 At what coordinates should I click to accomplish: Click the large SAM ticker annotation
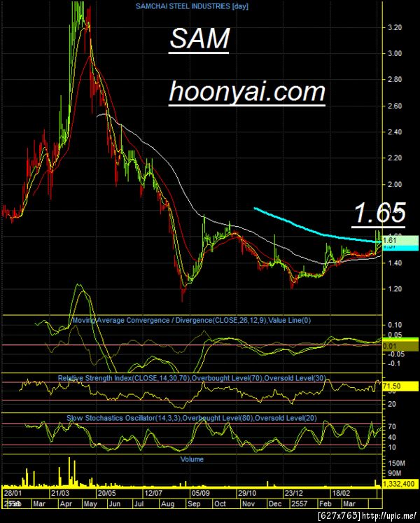click(x=199, y=39)
